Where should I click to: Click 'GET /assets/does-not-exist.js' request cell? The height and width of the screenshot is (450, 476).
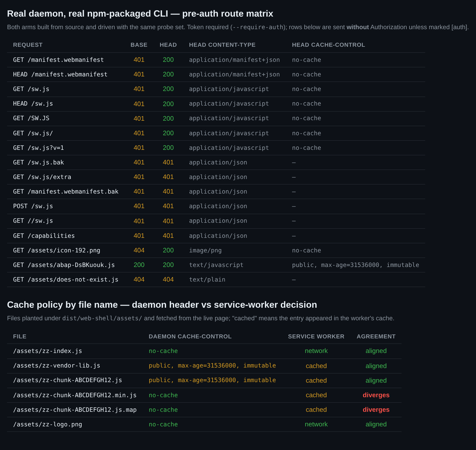[66, 280]
